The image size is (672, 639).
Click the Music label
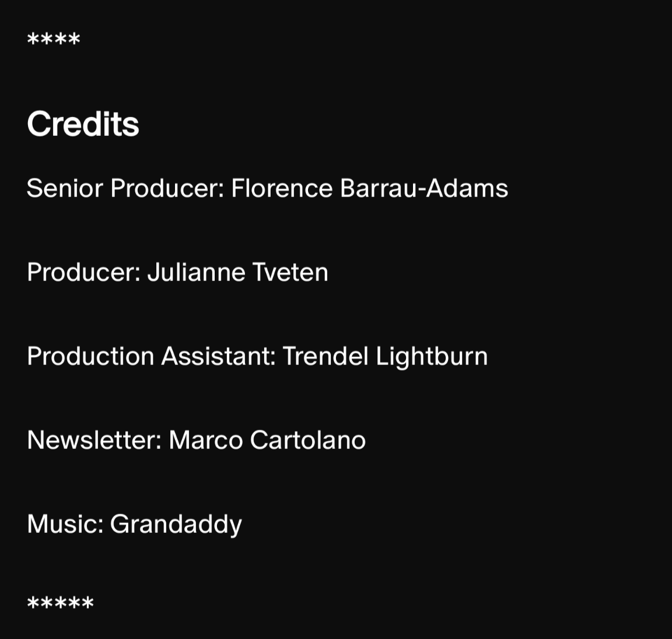coord(65,524)
